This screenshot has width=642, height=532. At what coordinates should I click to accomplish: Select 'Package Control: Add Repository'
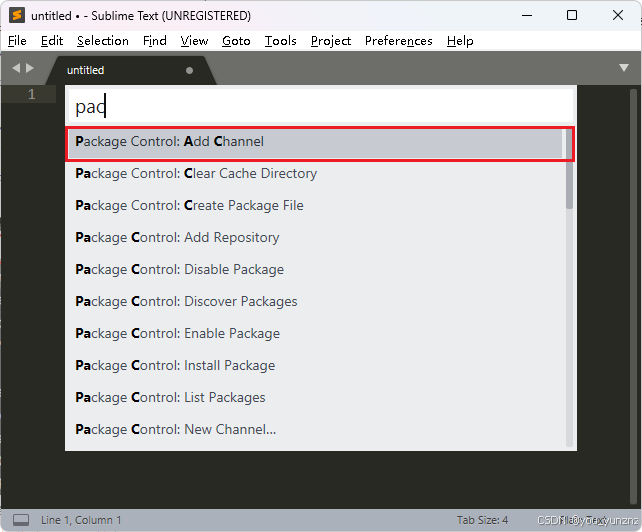tap(315, 238)
